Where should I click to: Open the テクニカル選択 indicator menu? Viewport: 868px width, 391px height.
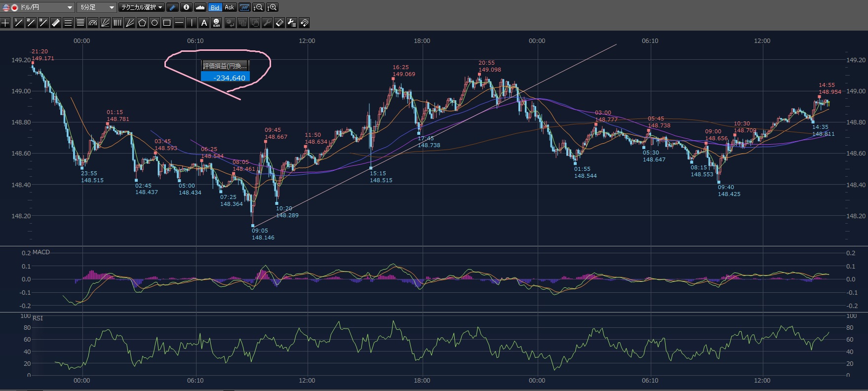point(142,7)
